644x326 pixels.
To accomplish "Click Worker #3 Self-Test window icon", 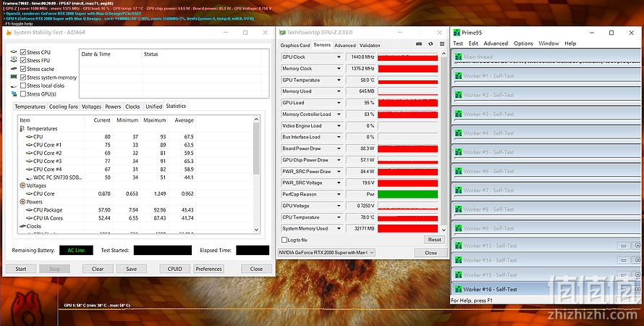I will coord(458,114).
